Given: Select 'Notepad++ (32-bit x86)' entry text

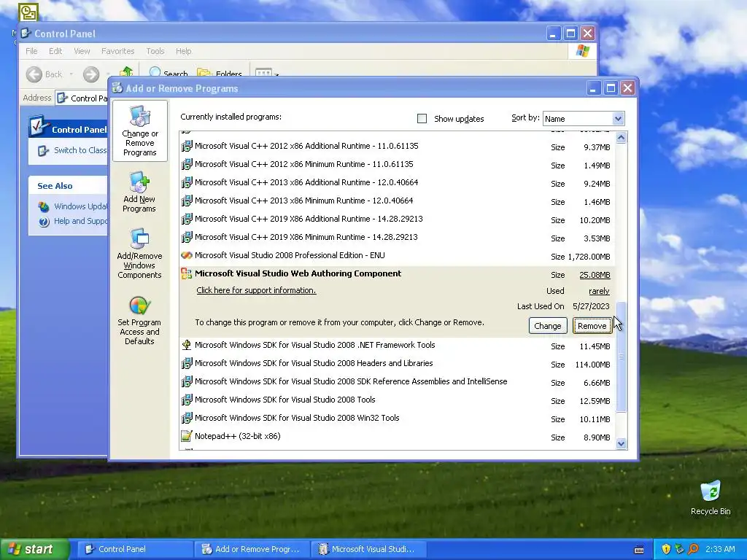Looking at the screenshot, I should (x=237, y=436).
